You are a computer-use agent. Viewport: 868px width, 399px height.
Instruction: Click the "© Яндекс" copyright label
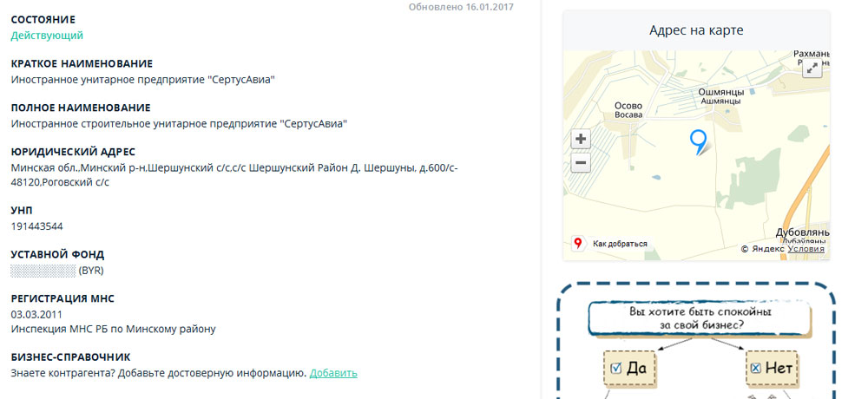(x=761, y=249)
